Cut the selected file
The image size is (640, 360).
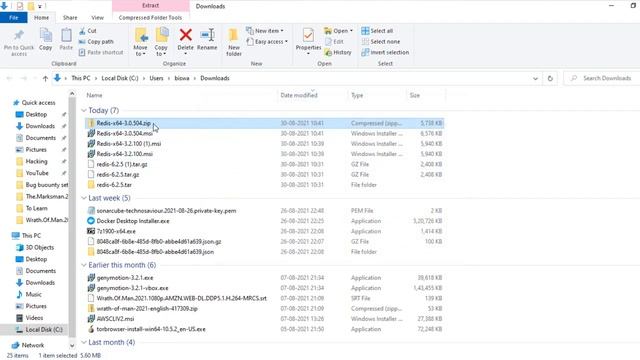[x=88, y=31]
